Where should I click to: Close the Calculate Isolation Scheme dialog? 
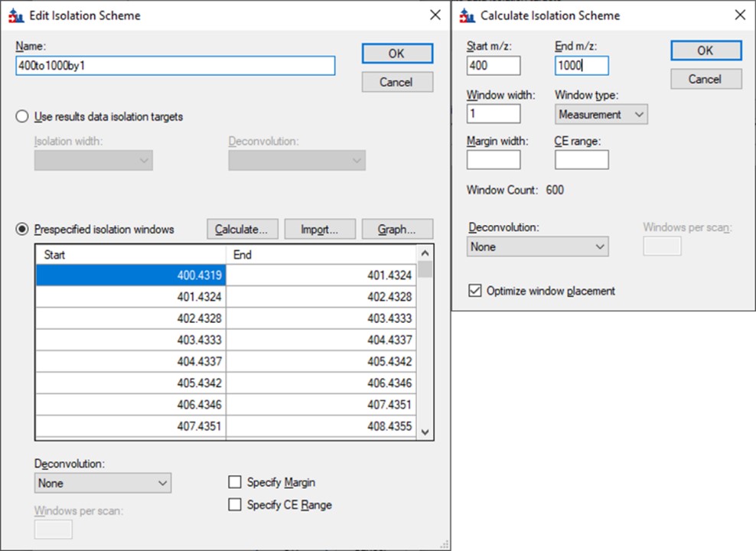740,15
